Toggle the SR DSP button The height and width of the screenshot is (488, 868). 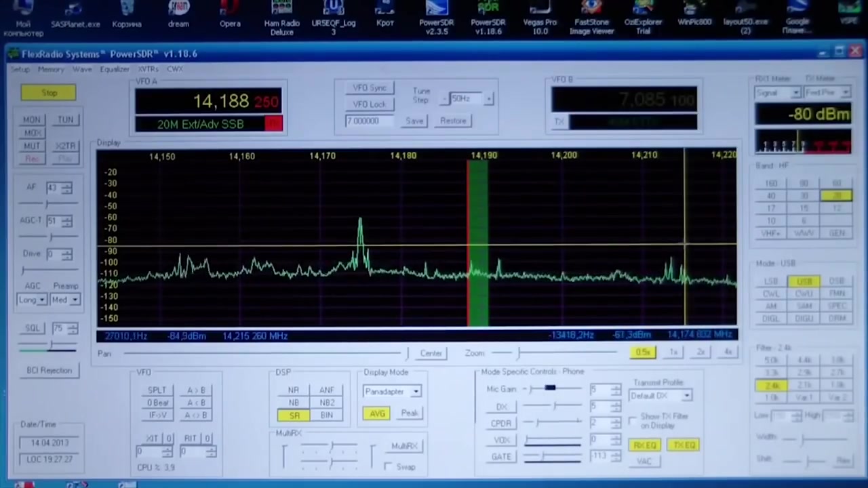294,415
